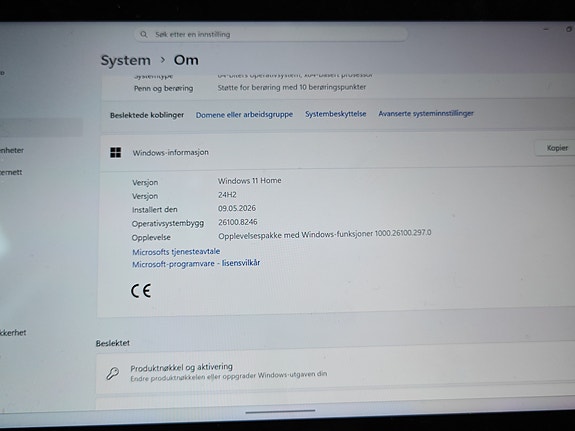This screenshot has width=575, height=431.
Task: Click the CE certification mark
Action: pyautogui.click(x=141, y=291)
